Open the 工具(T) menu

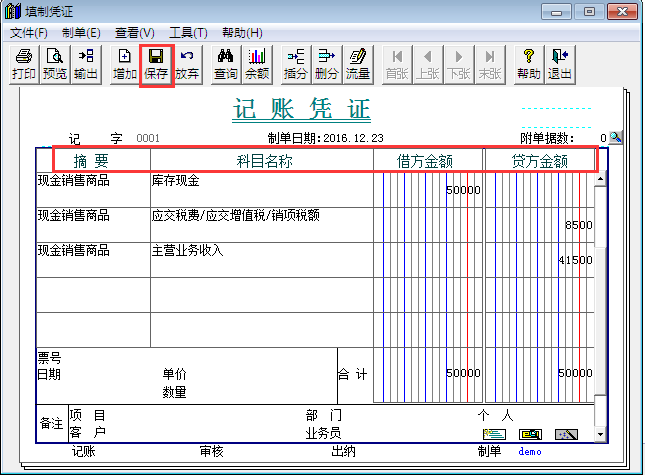click(x=188, y=32)
